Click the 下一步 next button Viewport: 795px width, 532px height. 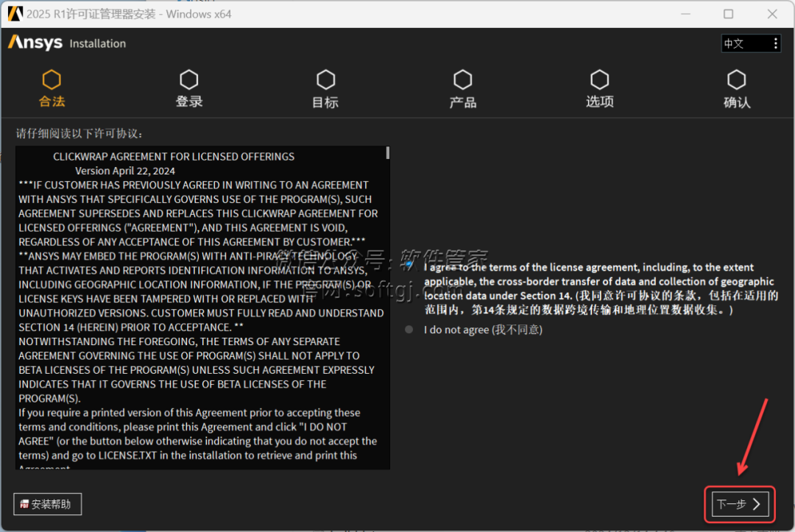click(740, 504)
